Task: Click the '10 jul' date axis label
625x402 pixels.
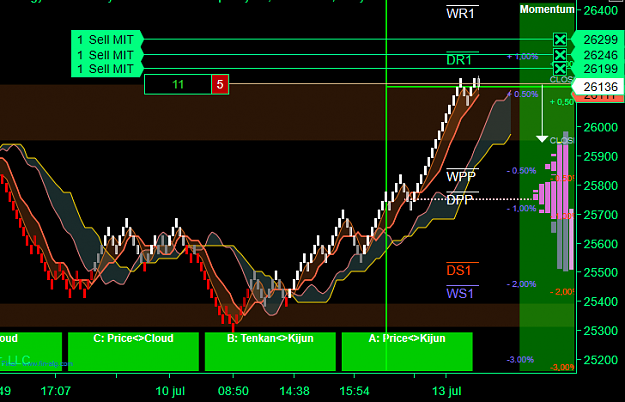Action: click(170, 391)
